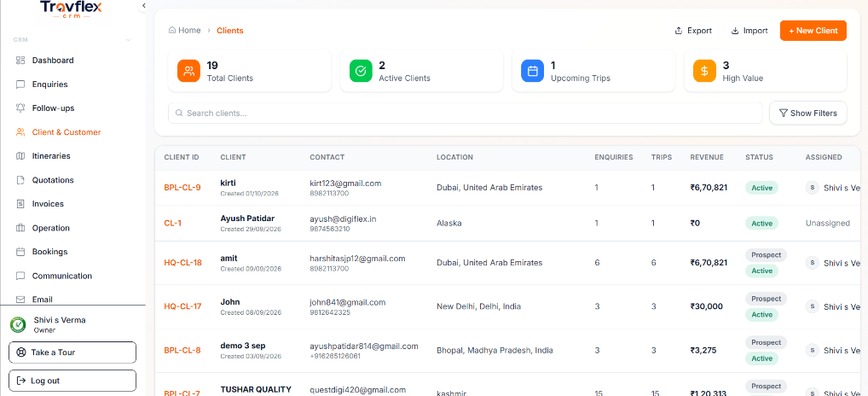Open Quotations in sidebar
The height and width of the screenshot is (396, 868).
53,180
